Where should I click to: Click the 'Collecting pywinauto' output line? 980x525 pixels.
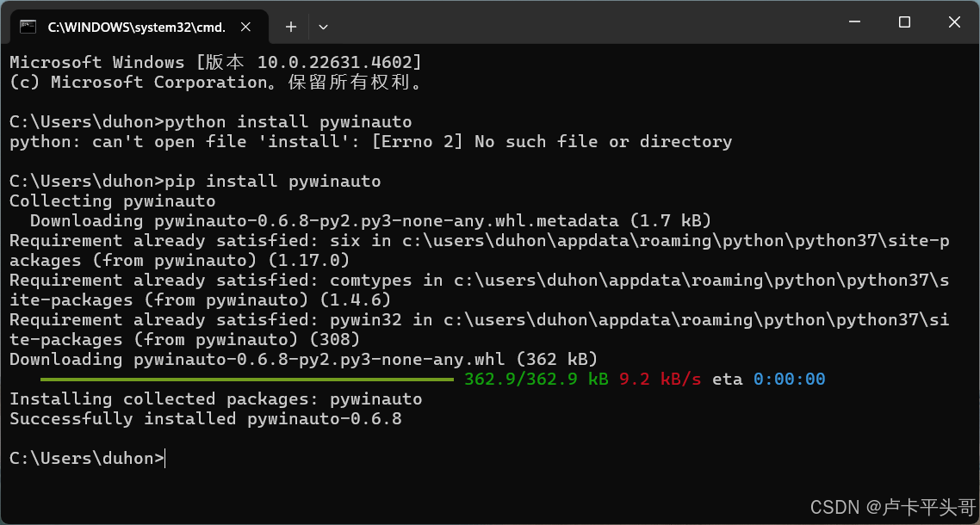(x=113, y=201)
